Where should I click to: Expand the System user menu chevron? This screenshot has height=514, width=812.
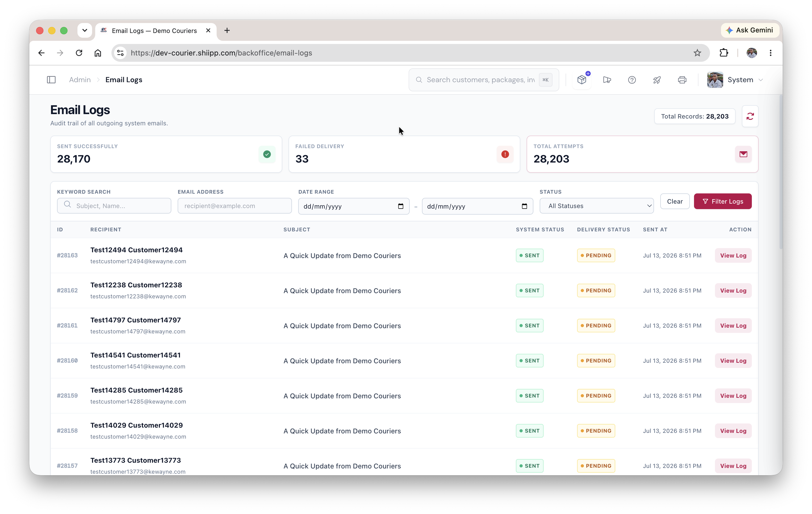coord(760,80)
